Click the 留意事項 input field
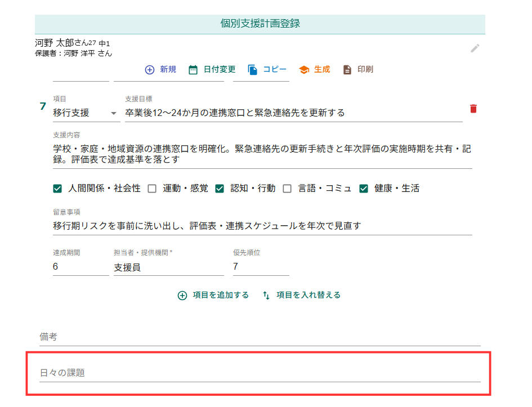Screen dimensions: 532x407 coord(262,226)
